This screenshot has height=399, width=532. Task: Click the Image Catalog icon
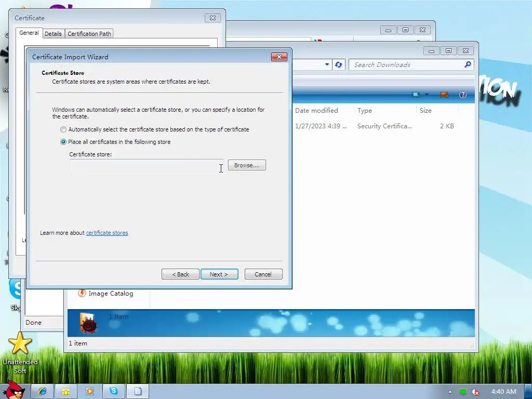click(x=82, y=293)
